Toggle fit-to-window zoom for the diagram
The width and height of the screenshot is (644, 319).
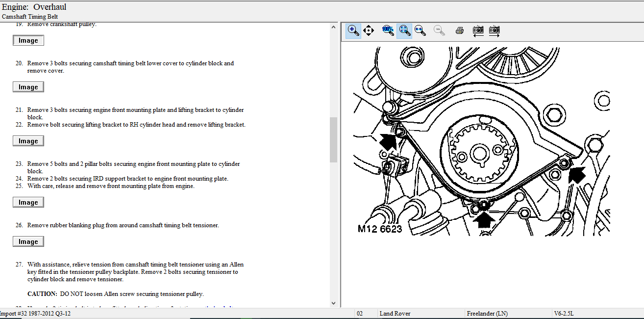tap(404, 30)
